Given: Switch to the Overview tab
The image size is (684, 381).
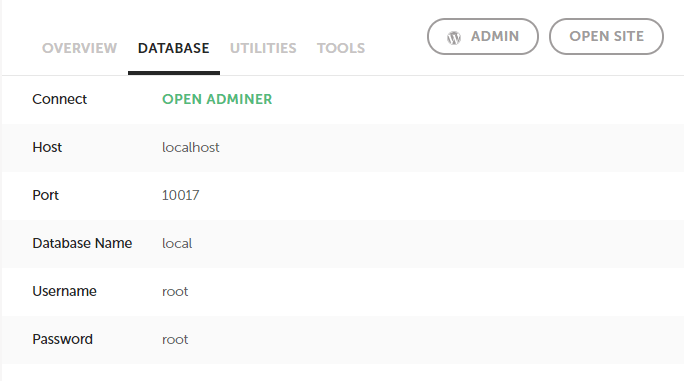Looking at the screenshot, I should [x=79, y=48].
